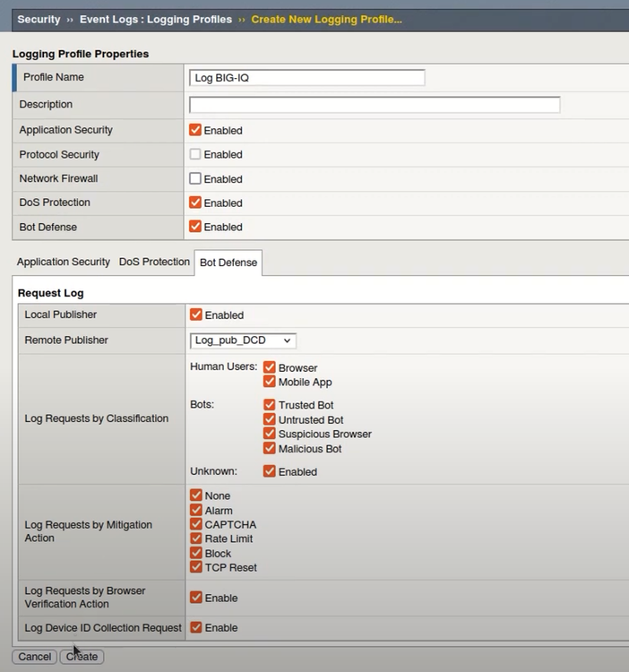The width and height of the screenshot is (629, 672).
Task: Open the Remote Publisher dropdown
Action: 243,340
